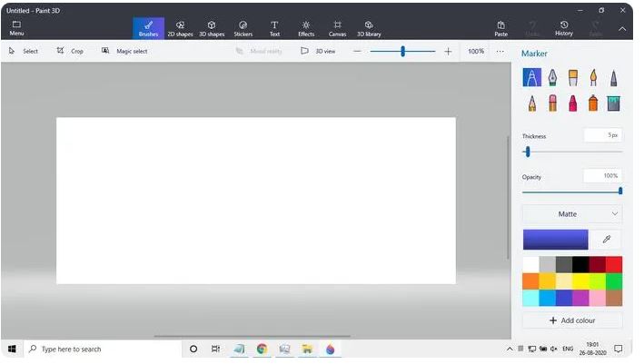The height and width of the screenshot is (364, 644).
Task: Open Chrome from the taskbar
Action: 262,349
